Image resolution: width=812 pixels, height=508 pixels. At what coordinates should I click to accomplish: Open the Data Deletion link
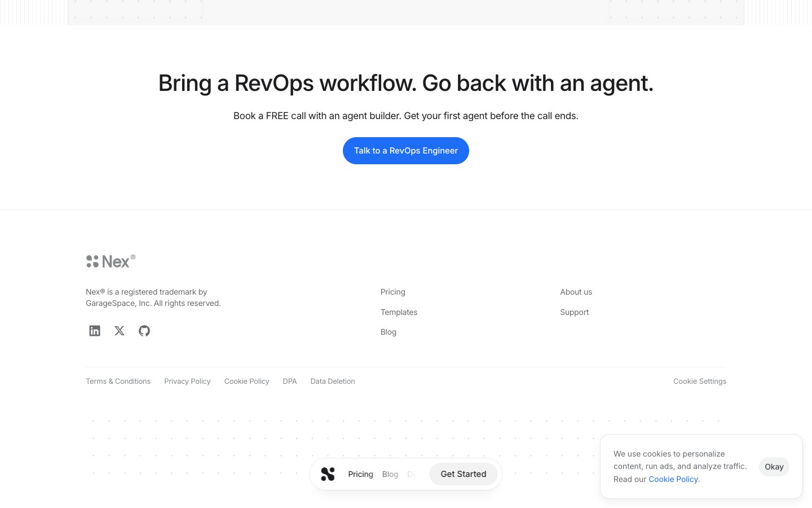click(333, 382)
